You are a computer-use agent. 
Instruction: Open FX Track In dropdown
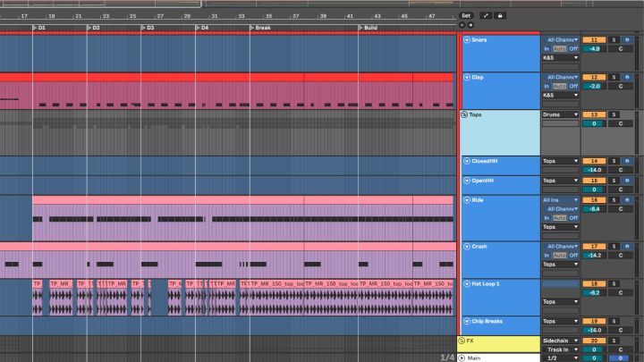click(x=561, y=349)
